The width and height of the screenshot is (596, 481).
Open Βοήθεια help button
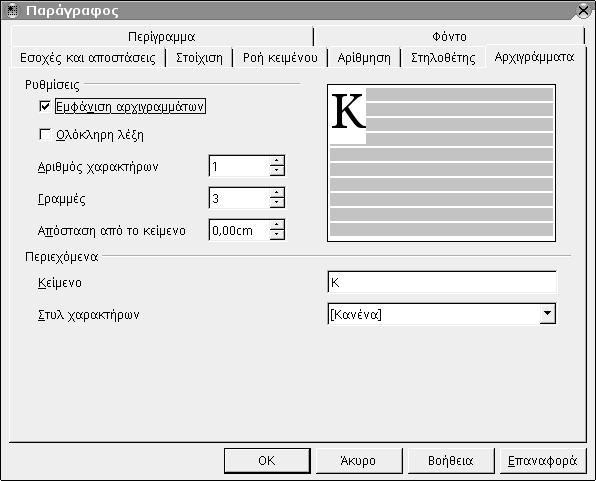(x=451, y=460)
